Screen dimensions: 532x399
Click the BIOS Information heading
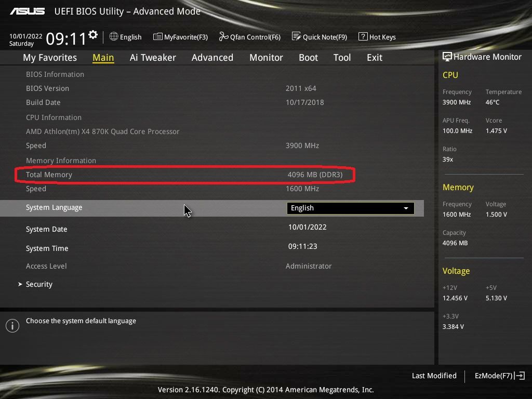tap(55, 74)
